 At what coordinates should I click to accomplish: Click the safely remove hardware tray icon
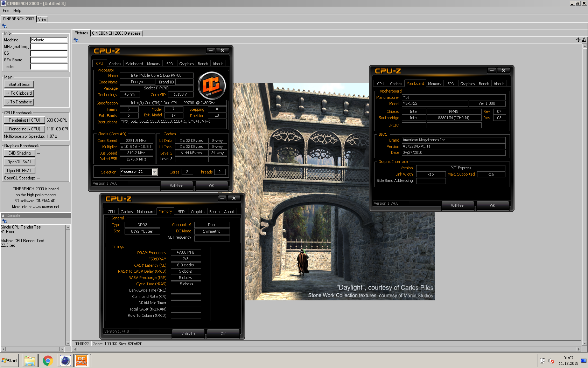(x=542, y=361)
